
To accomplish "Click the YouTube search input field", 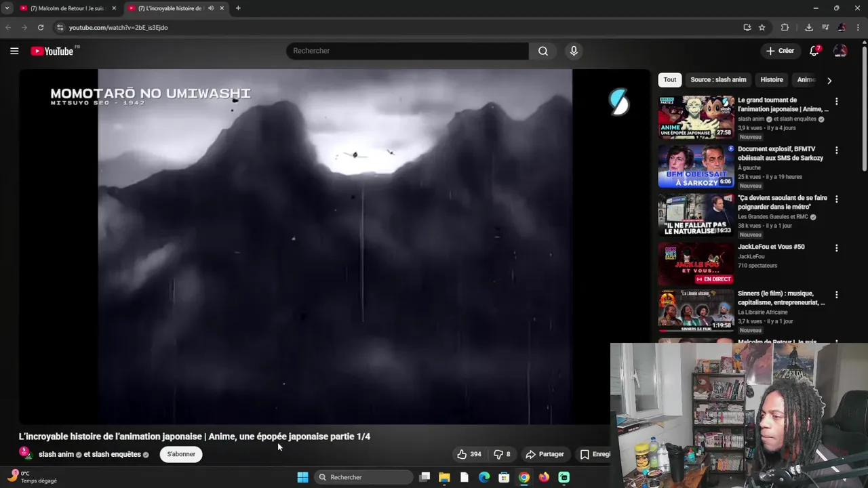I will click(x=407, y=51).
